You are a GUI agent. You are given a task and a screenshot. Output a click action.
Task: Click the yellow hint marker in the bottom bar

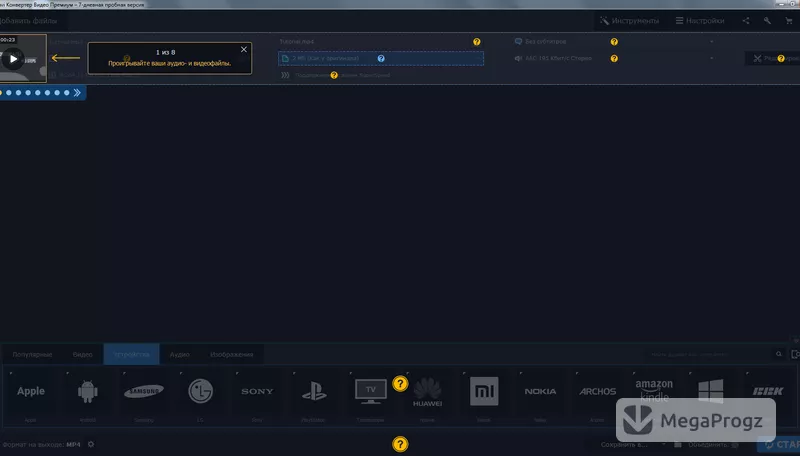pos(401,444)
